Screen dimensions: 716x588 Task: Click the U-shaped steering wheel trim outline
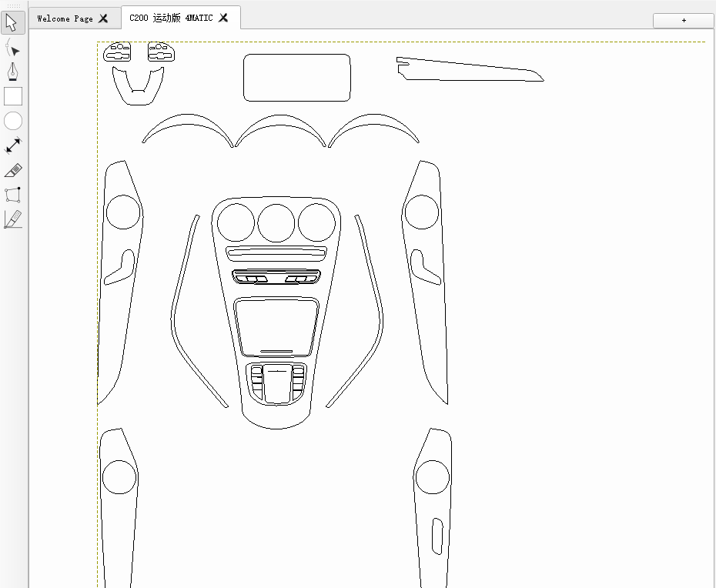[x=139, y=96]
